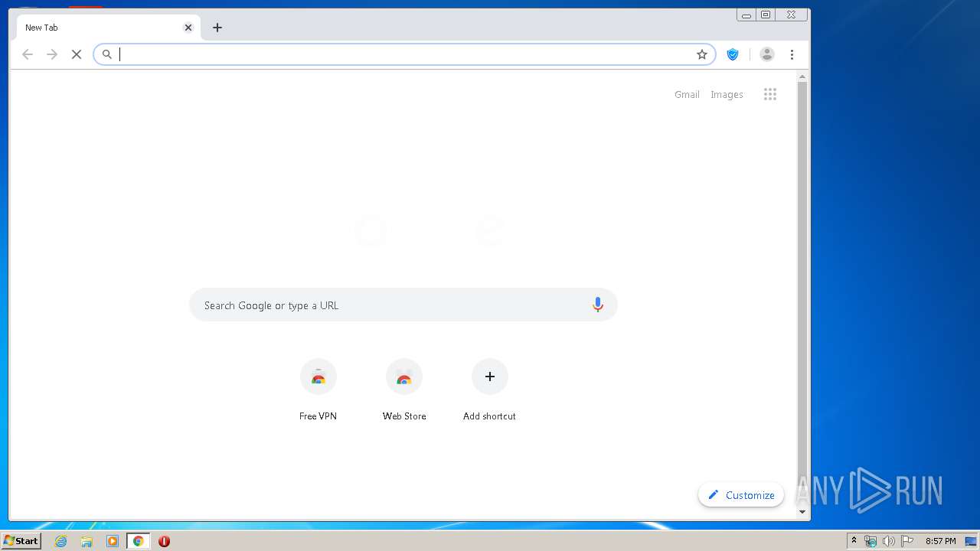Screen dimensions: 980x551
Task: Open Opera from the taskbar
Action: (164, 541)
